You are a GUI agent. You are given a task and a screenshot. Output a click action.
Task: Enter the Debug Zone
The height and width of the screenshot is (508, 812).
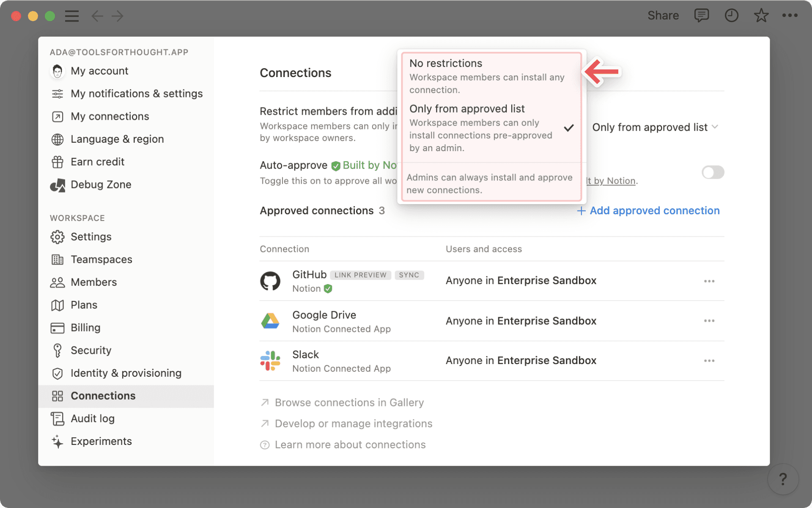[x=101, y=184]
